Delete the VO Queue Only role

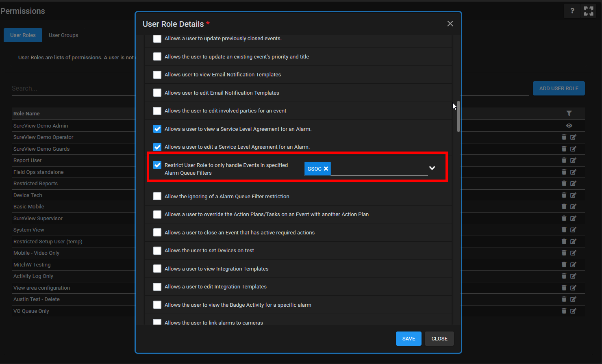[564, 311]
